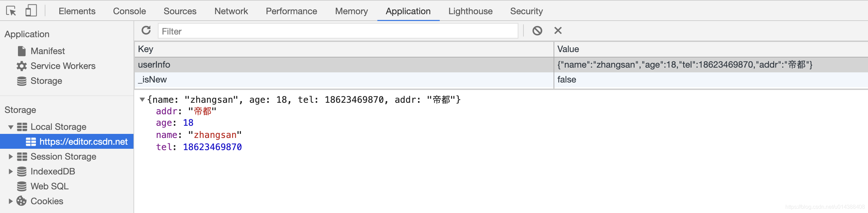Expand the Cookies tree
Image resolution: width=868 pixels, height=213 pixels.
pos(11,201)
